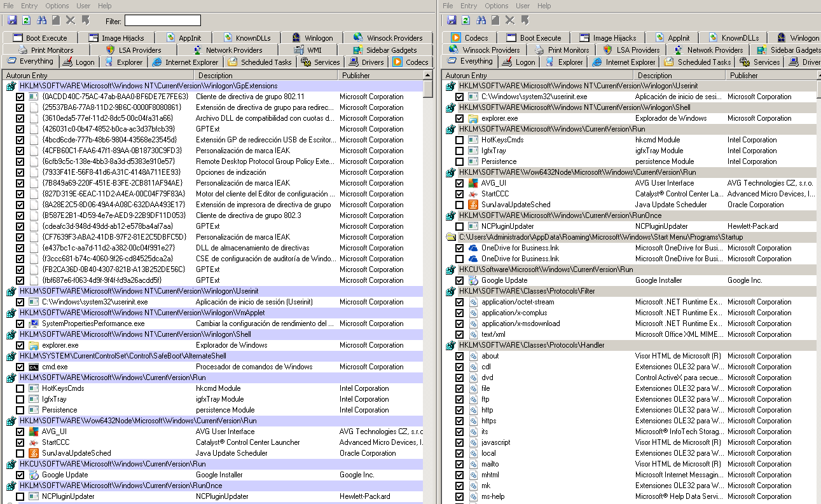Viewport: 821px width, 504px height.
Task: Select HKLM Classes\Protocols\Handler key in right window
Action: click(x=630, y=345)
